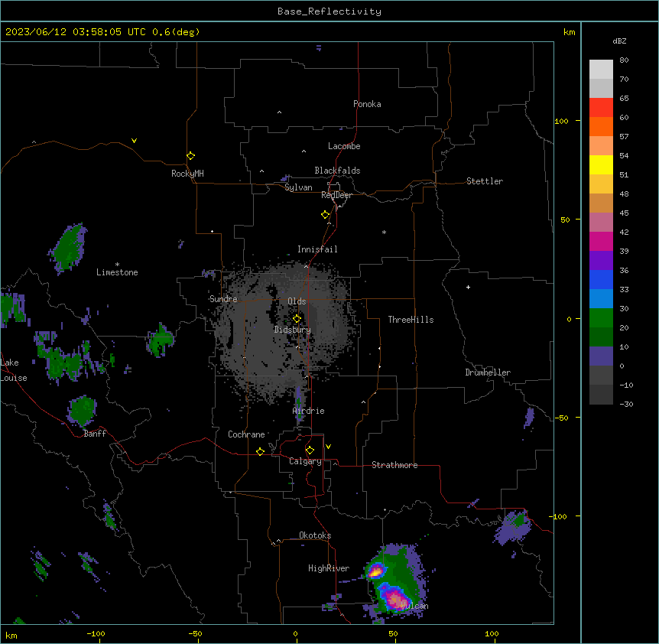Click the green 30 dBZ legend swatch

(601, 318)
